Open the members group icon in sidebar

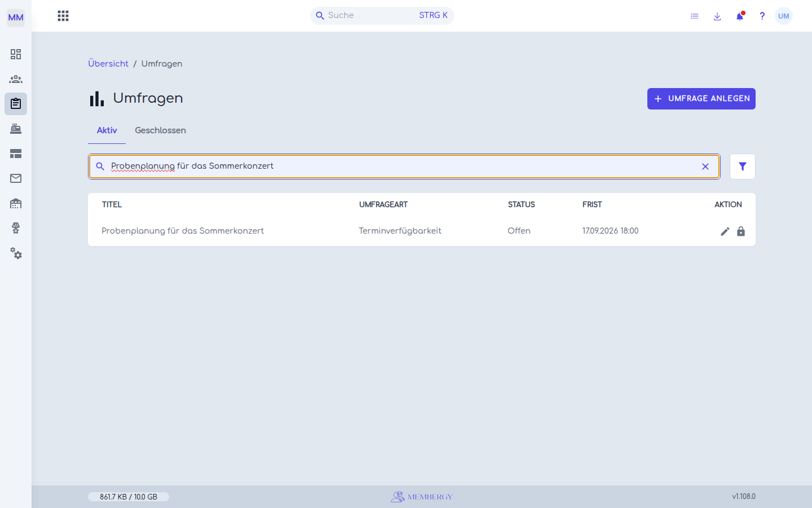pos(16,79)
